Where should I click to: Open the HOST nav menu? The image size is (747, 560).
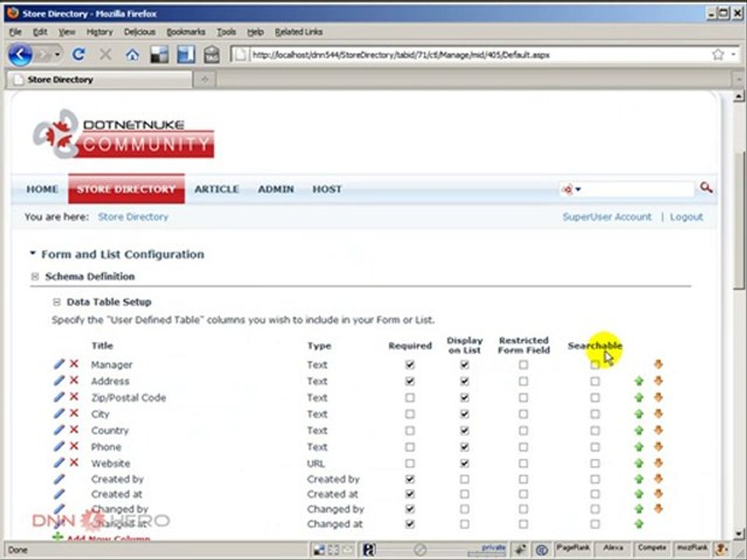327,189
